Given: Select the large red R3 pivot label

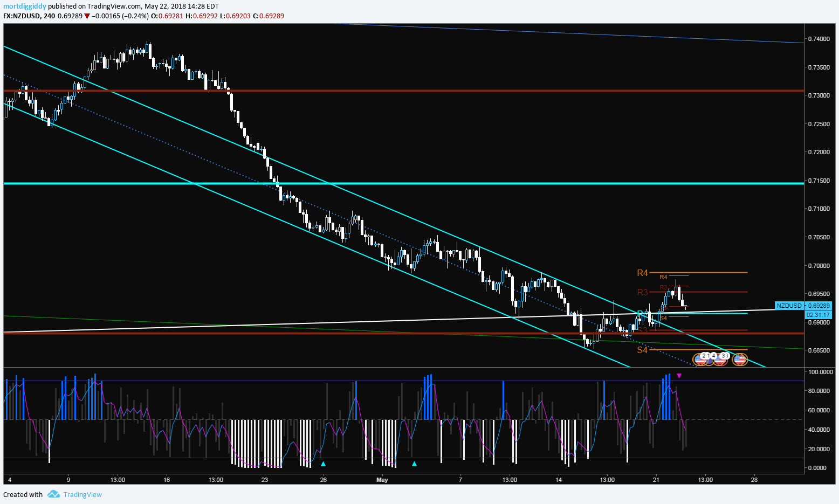Looking at the screenshot, I should click(642, 293).
